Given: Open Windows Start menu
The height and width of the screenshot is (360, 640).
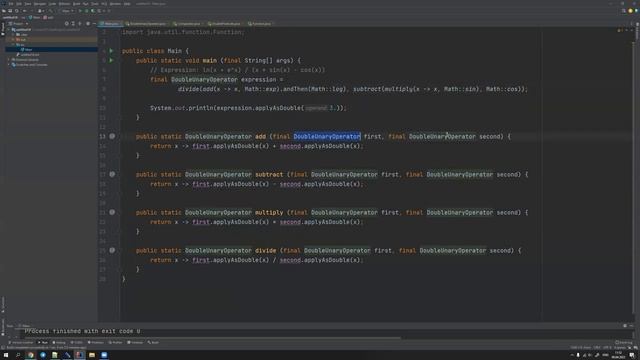Looking at the screenshot, I should coord(6,355).
